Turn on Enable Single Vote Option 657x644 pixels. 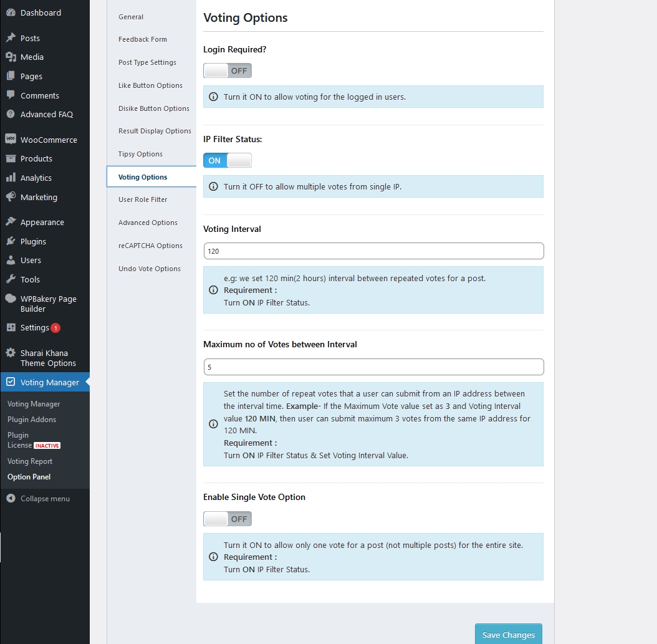coord(228,518)
